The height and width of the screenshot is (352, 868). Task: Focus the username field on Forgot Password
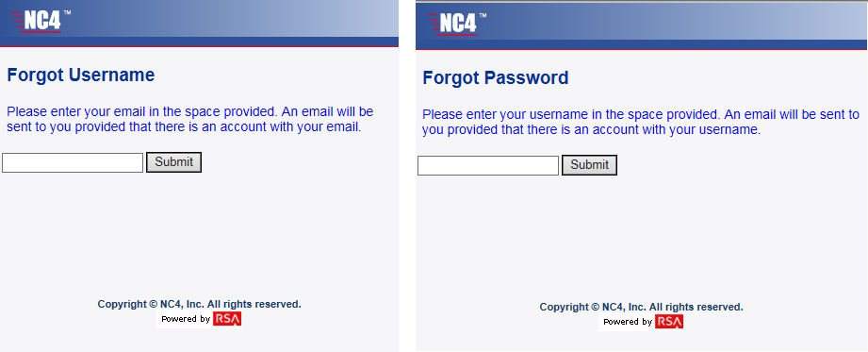pos(488,165)
